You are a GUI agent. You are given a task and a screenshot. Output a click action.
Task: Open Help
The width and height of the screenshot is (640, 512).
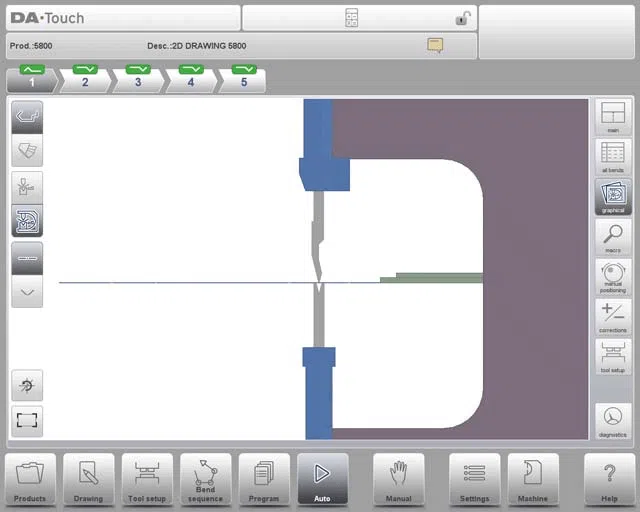(x=609, y=479)
